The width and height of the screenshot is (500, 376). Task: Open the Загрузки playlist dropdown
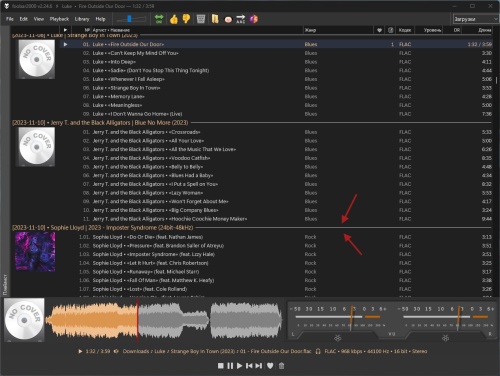pyautogui.click(x=475, y=19)
